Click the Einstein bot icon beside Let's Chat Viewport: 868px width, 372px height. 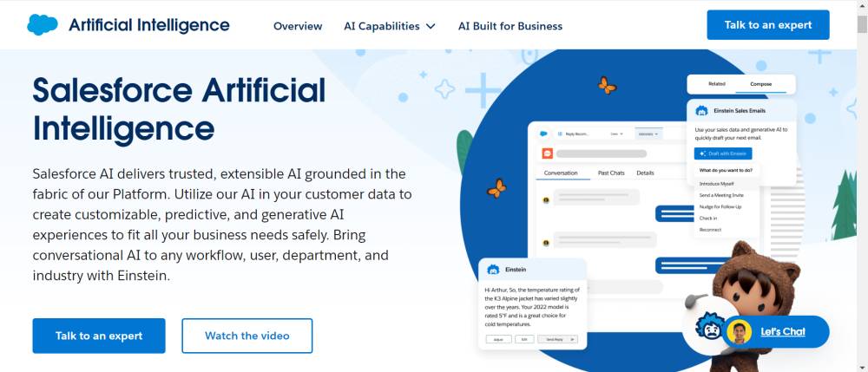[710, 327]
